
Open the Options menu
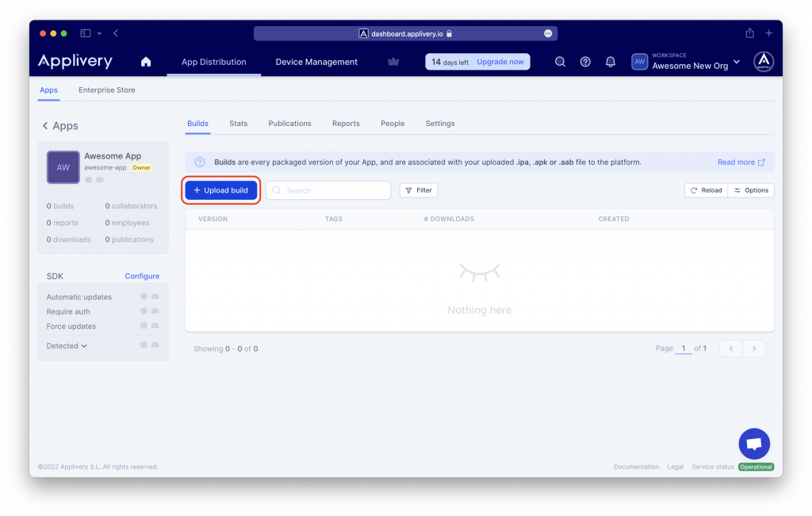coord(751,190)
